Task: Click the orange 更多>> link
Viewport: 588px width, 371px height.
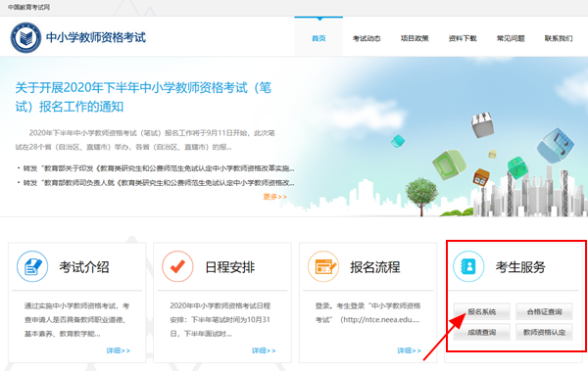Action: pyautogui.click(x=274, y=197)
